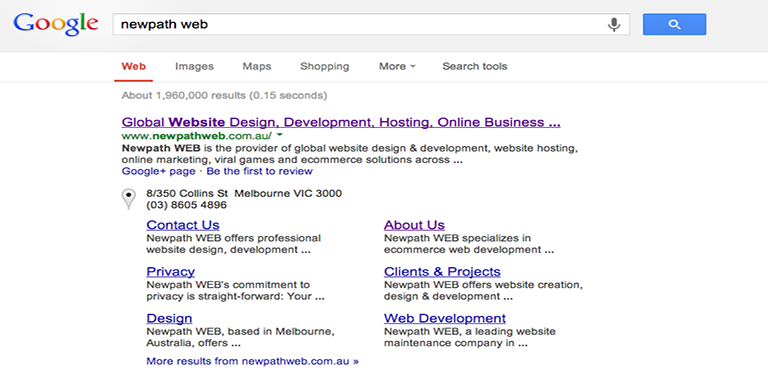Viewport: 768px width, 376px height.
Task: Open the Clients & Projects sitelink
Action: [442, 271]
